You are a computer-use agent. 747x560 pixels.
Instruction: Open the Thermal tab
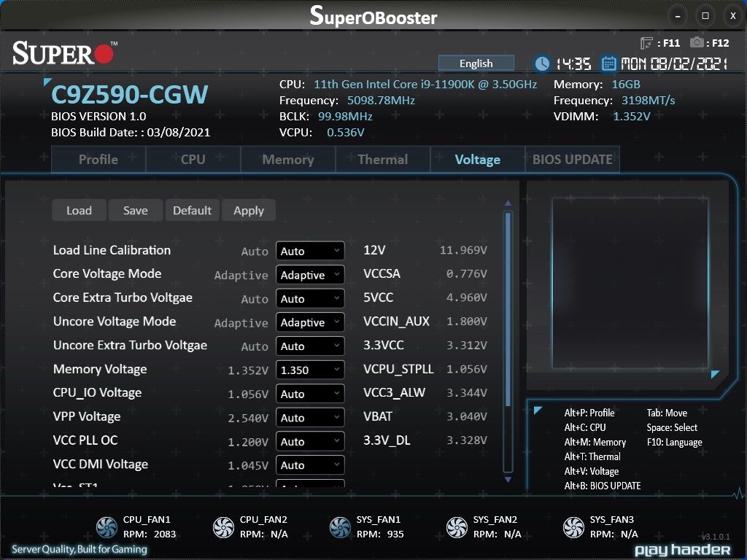point(382,160)
